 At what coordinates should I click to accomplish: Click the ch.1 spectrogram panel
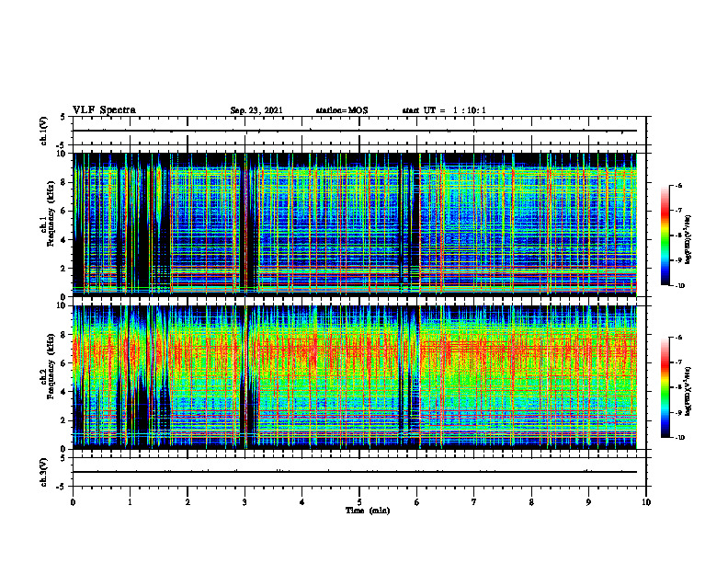pos(355,224)
